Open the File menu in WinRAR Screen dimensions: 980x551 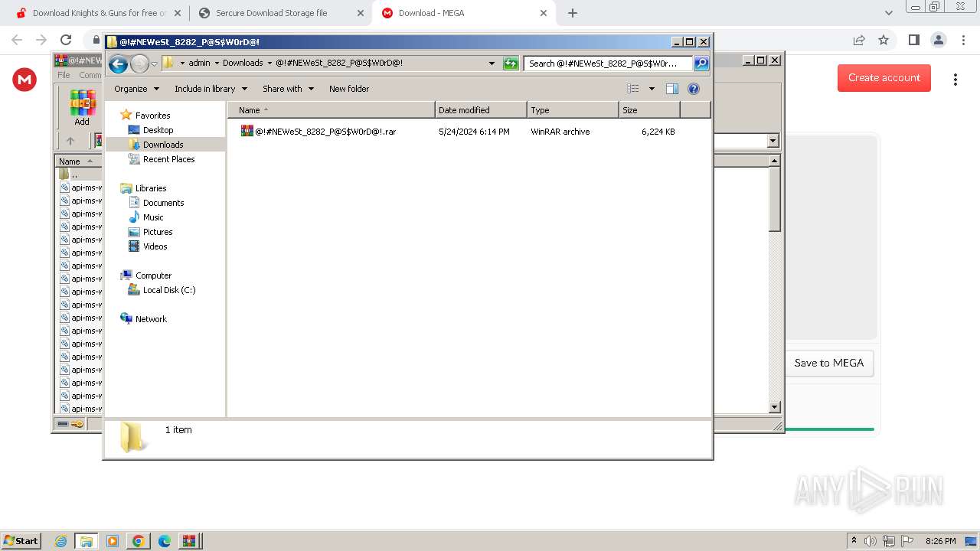(64, 75)
